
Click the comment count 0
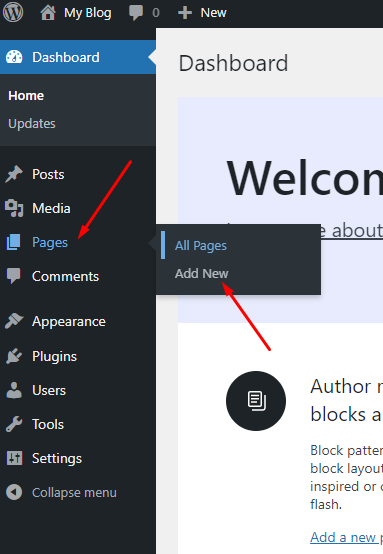156,13
